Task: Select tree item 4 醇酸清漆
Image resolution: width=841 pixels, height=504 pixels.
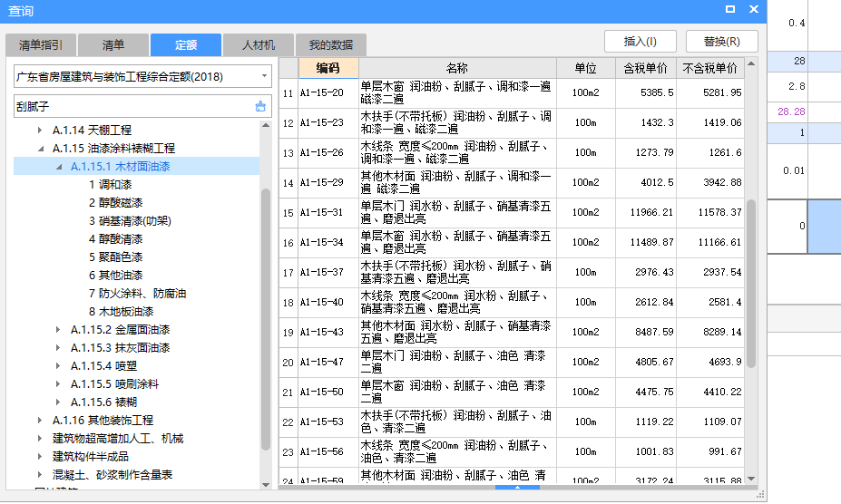Action: pyautogui.click(x=115, y=239)
